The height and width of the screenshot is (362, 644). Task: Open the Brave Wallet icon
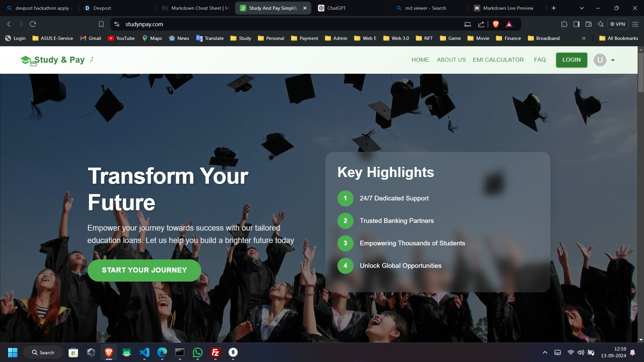pos(588,24)
